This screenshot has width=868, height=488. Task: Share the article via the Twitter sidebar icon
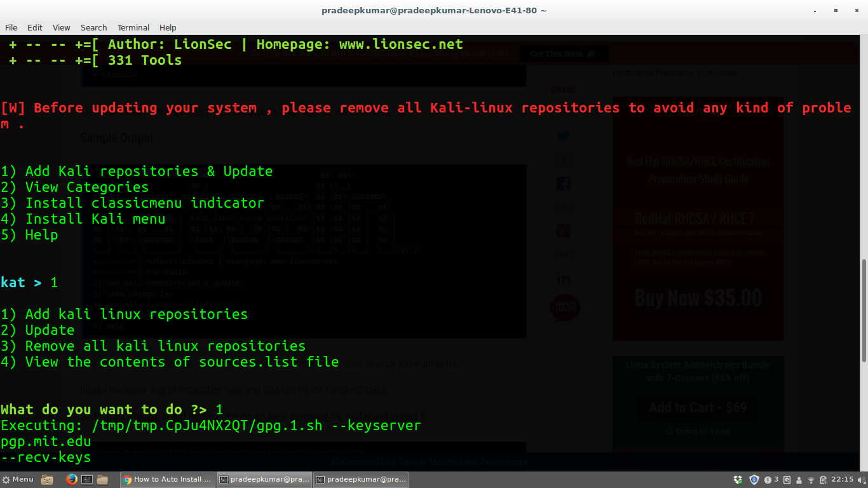coord(563,135)
